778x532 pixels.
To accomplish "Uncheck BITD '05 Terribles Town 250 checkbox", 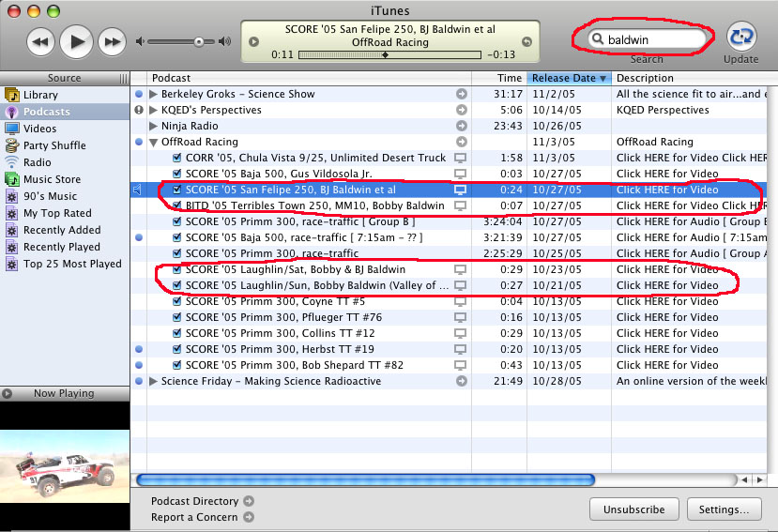I will 176,205.
